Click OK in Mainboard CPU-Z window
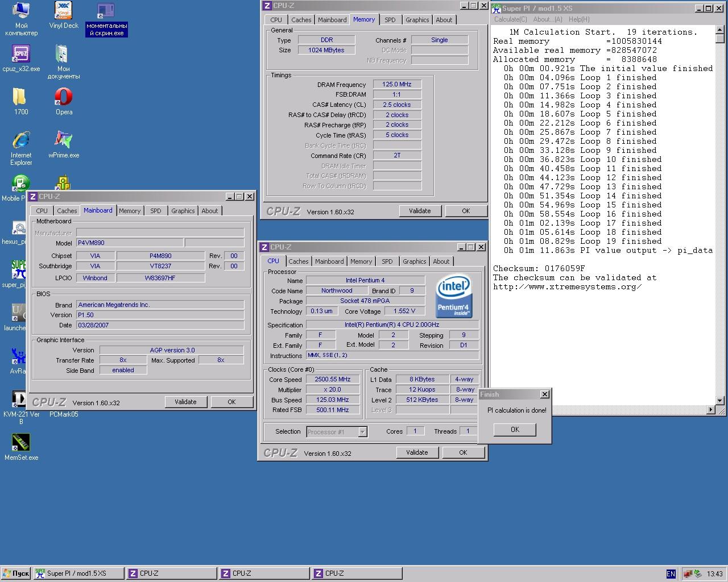Viewport: 728px width, 582px height. [231, 402]
